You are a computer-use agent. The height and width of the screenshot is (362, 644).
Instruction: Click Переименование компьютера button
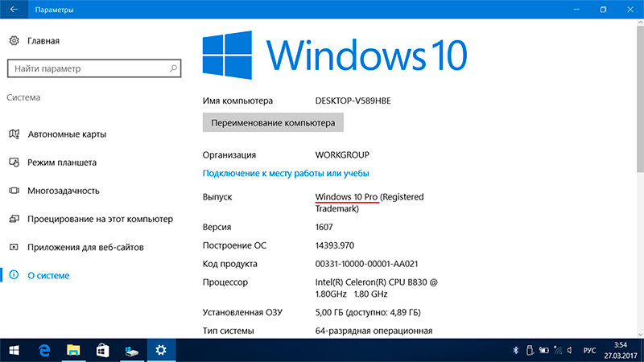273,123
